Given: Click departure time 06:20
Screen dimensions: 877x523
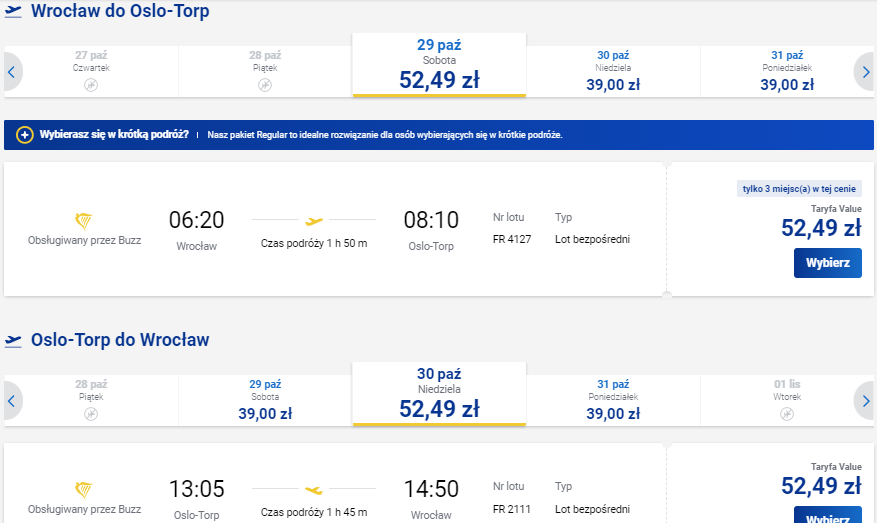Looking at the screenshot, I should point(196,220).
